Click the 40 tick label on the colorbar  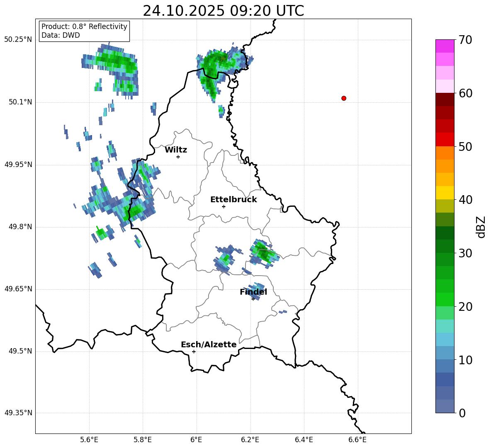[465, 200]
